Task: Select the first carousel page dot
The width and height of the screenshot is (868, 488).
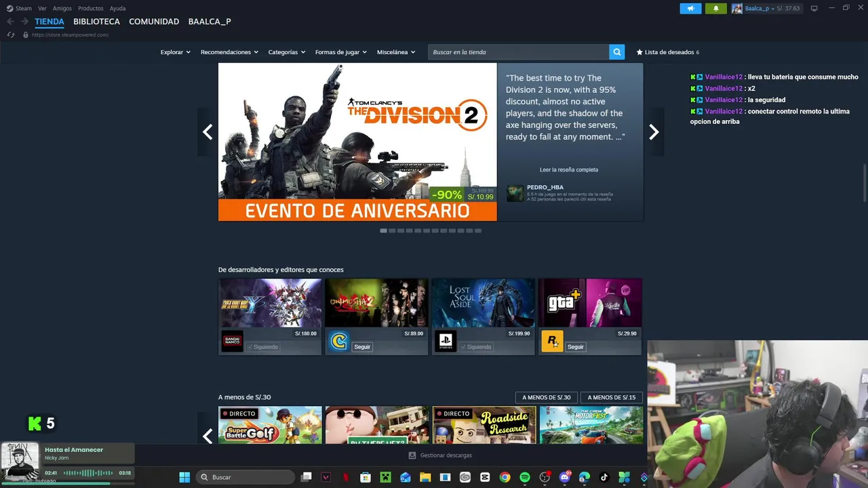Action: (x=384, y=230)
